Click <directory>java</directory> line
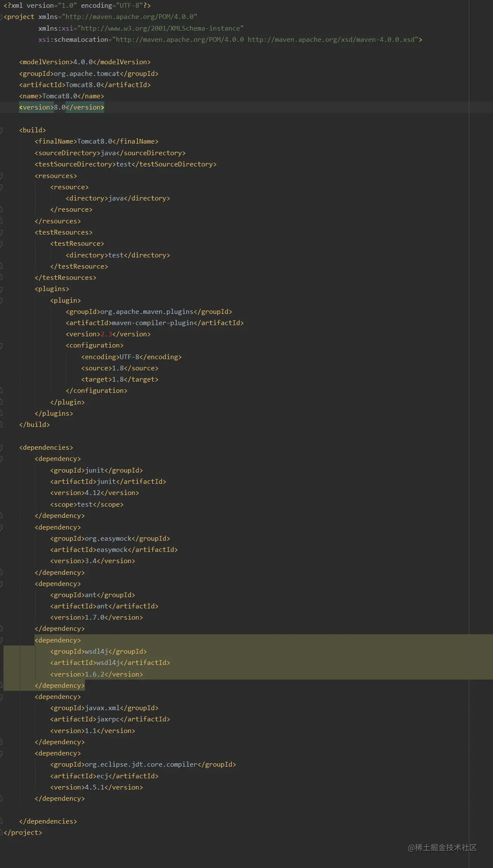493x868 pixels. (x=118, y=198)
